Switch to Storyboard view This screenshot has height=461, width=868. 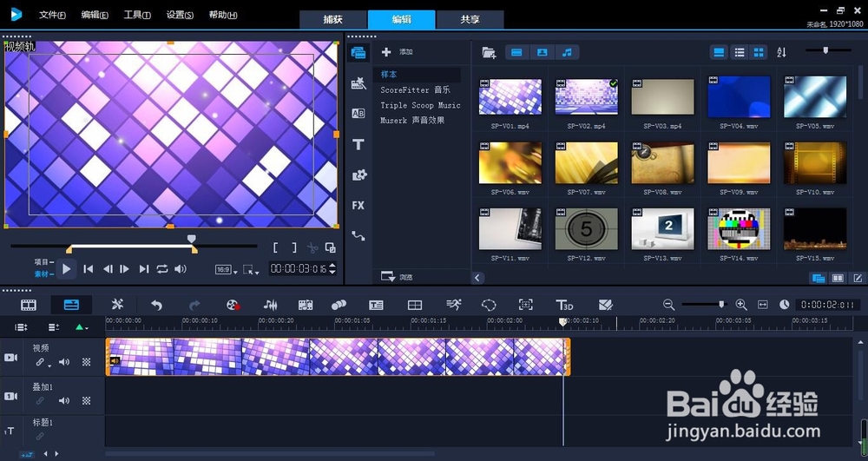click(29, 305)
